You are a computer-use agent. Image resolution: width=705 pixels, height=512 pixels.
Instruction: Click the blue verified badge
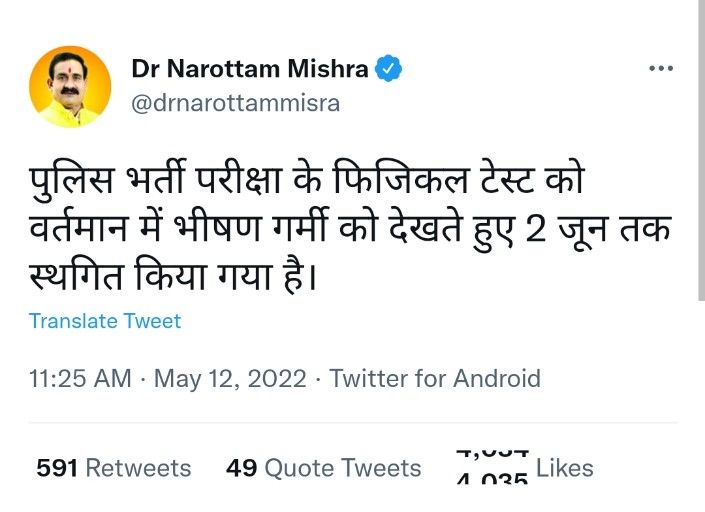pos(389,69)
